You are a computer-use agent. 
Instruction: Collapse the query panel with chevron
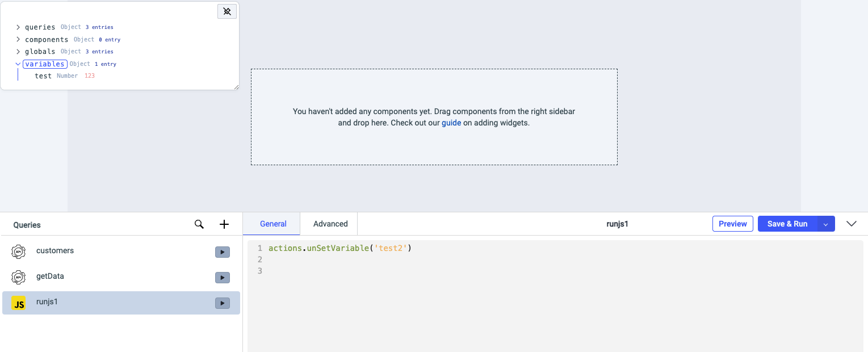(x=852, y=224)
